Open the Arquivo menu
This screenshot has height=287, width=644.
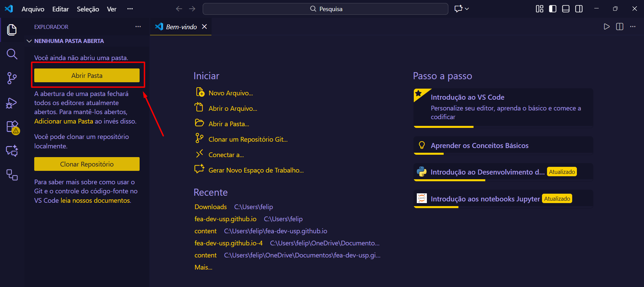point(33,9)
